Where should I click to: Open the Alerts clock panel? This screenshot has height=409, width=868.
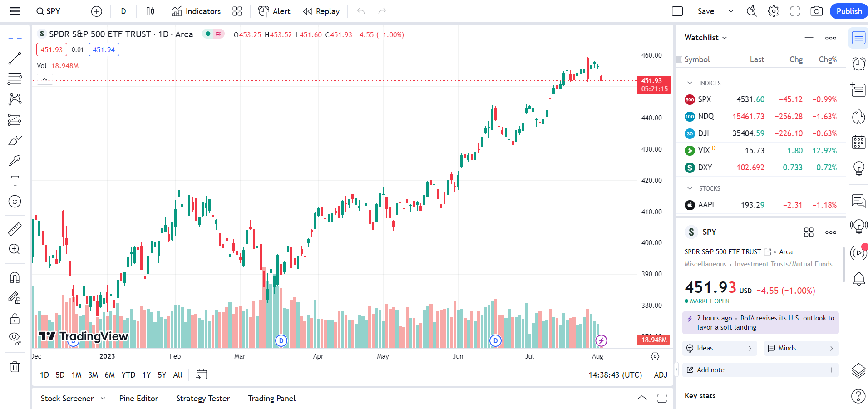(x=858, y=64)
